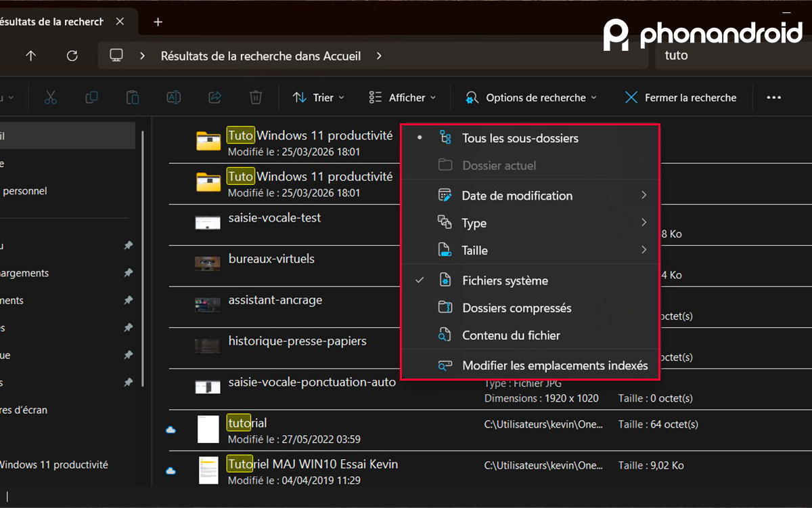Screen dimensions: 812x508
Task: Select the Rename icon
Action: (x=173, y=97)
